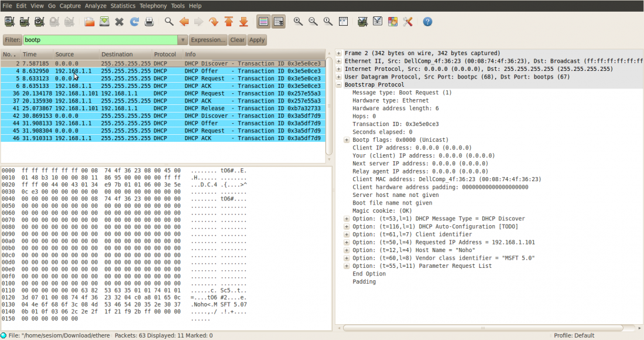
Task: Sort packets by the Protocol column
Action: [167, 55]
